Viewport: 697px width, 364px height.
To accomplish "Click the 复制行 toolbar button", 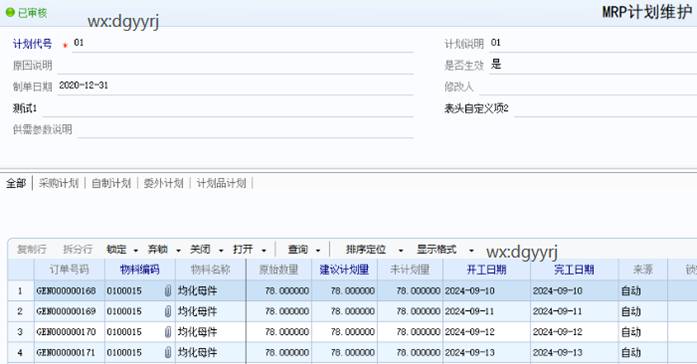I will click(x=32, y=249).
